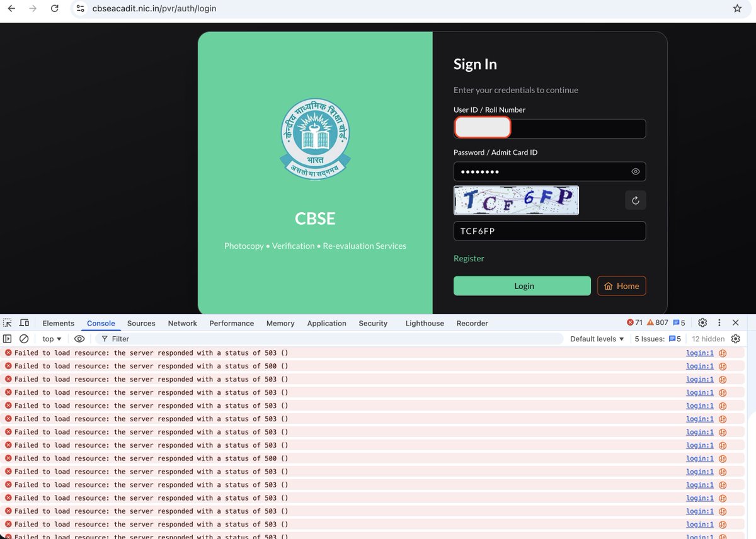Open the Network tab
This screenshot has width=756, height=539.
click(183, 323)
